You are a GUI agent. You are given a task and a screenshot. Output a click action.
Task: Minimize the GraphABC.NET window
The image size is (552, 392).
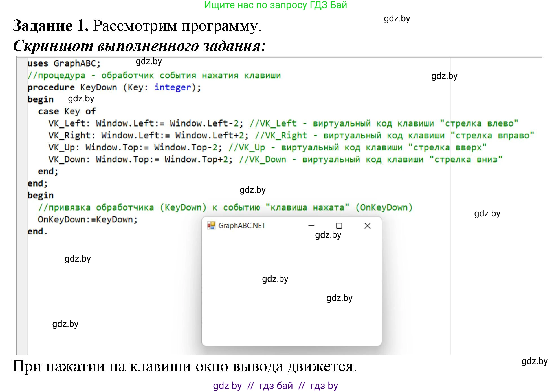[x=311, y=225]
